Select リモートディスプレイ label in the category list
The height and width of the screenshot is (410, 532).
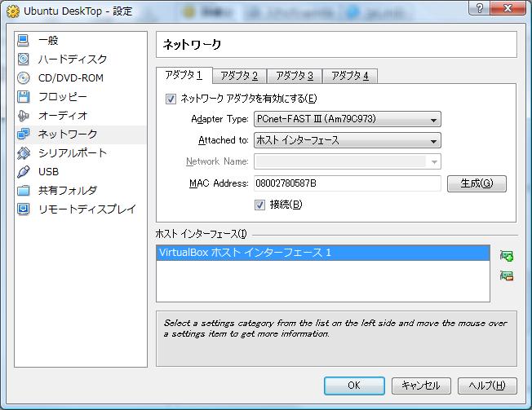[87, 209]
